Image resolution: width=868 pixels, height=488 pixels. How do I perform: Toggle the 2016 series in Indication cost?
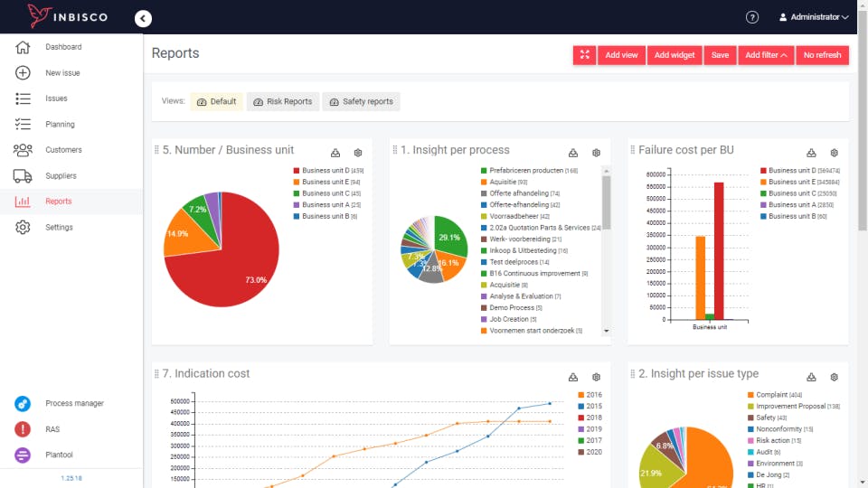coord(590,395)
